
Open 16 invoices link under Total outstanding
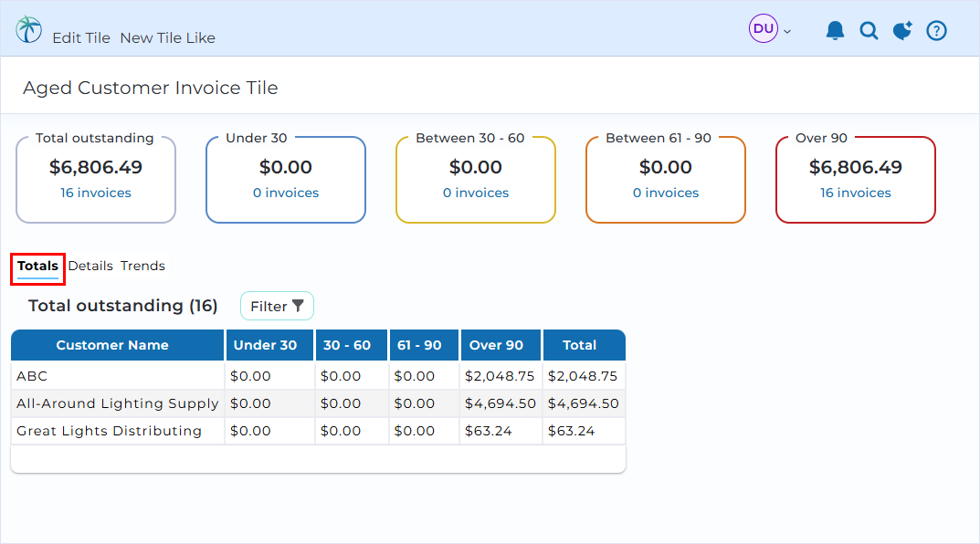(96, 193)
